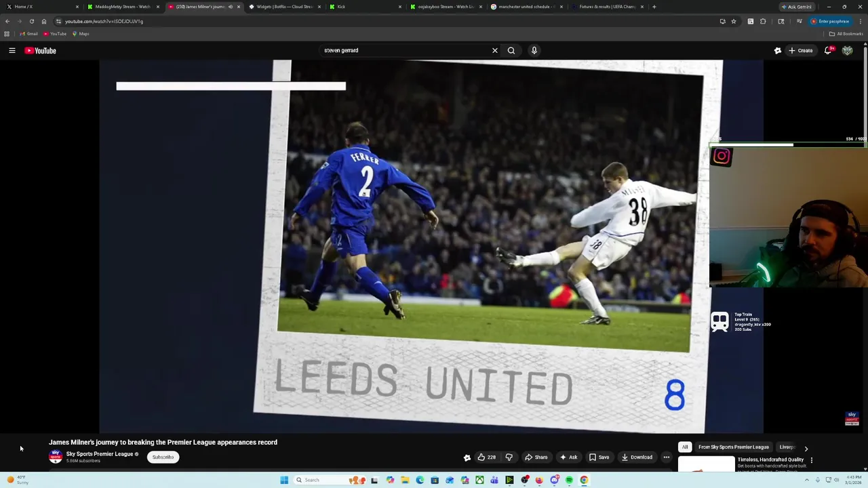Switch to Fixtures & results UEFA tab
This screenshot has height=488, width=868.
(x=607, y=7)
